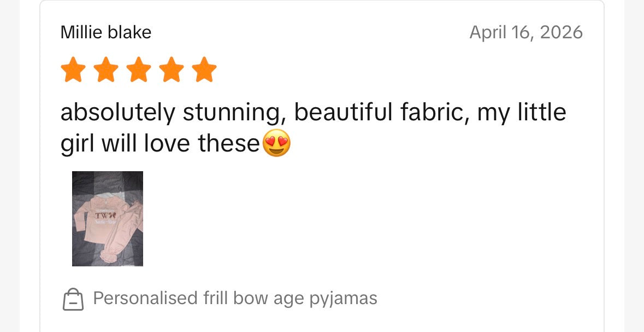644x332 pixels.
Task: Choose the fourth orange rating star
Action: 172,70
